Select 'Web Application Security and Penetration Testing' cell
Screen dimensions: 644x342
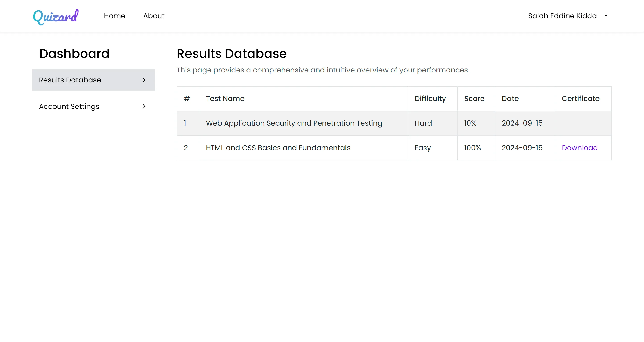[x=303, y=123]
